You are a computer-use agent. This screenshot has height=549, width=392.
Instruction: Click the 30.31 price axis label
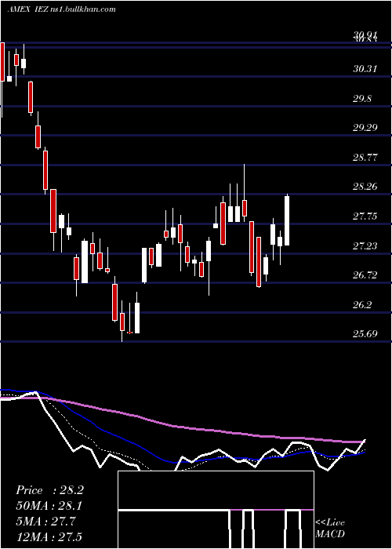(365, 69)
